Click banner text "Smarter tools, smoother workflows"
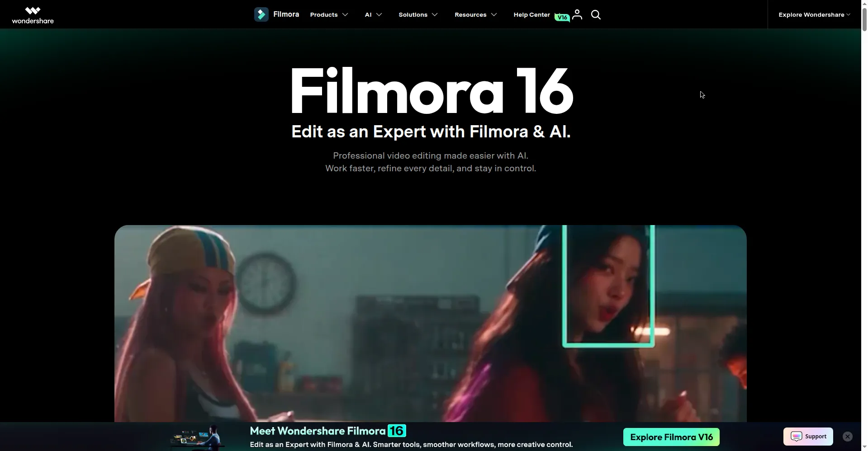The image size is (868, 451). click(x=433, y=444)
